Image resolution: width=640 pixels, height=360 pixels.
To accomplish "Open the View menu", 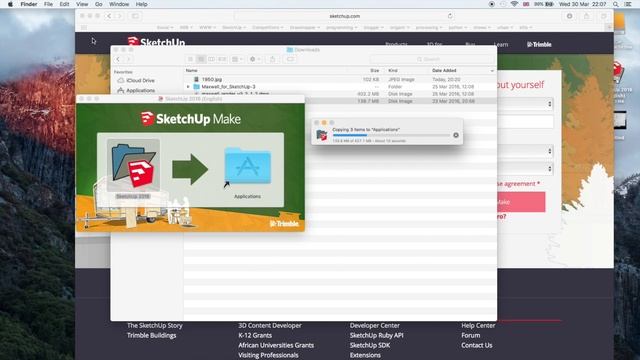I will click(82, 4).
